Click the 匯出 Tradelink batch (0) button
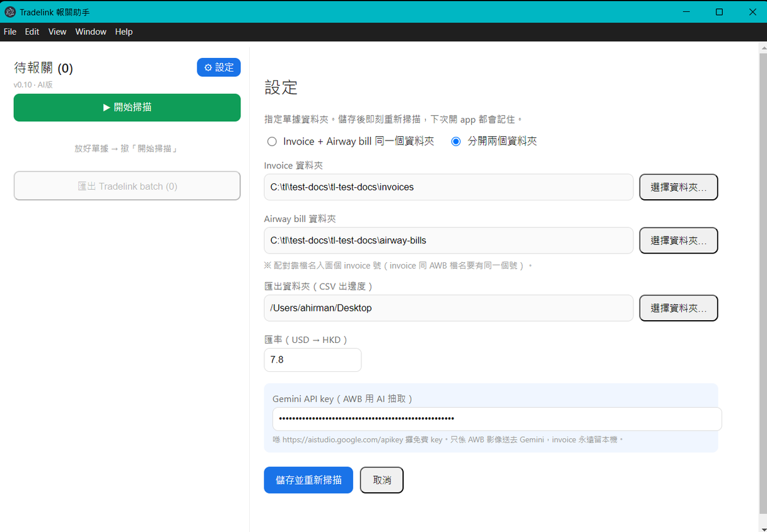 pyautogui.click(x=127, y=186)
